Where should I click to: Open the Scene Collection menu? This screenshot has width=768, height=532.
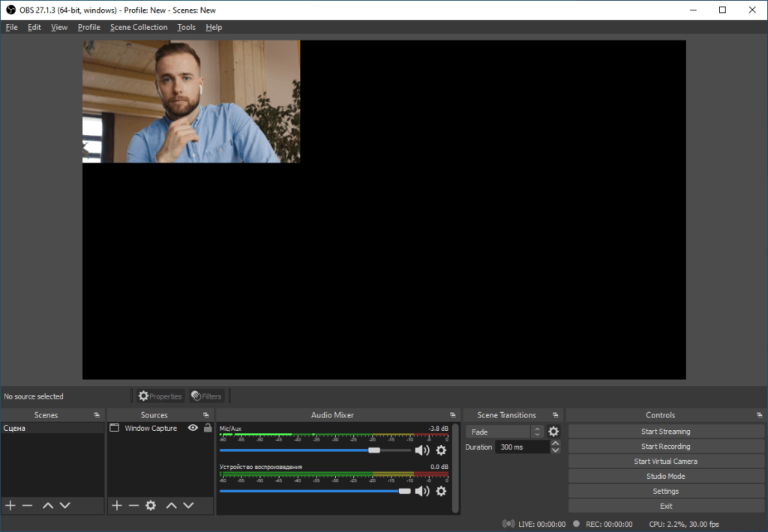[139, 27]
